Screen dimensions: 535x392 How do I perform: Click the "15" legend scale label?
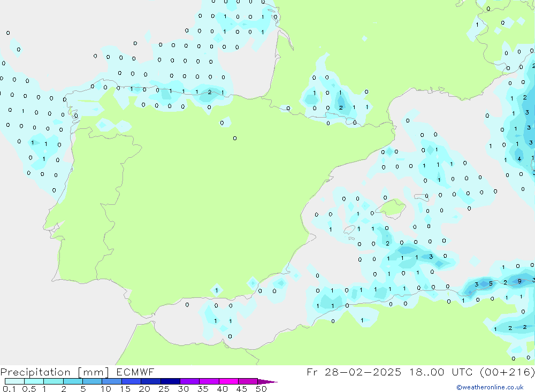point(125,389)
